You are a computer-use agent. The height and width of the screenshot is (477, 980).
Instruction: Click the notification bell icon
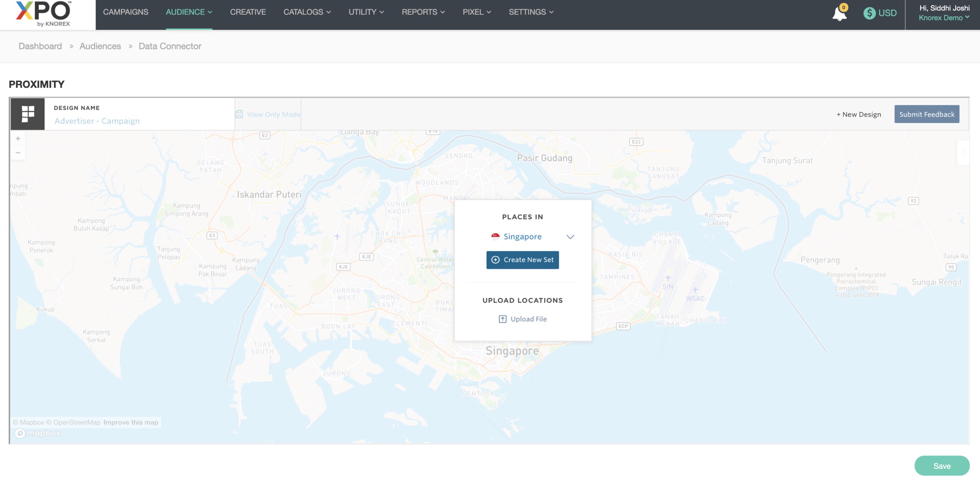839,13
